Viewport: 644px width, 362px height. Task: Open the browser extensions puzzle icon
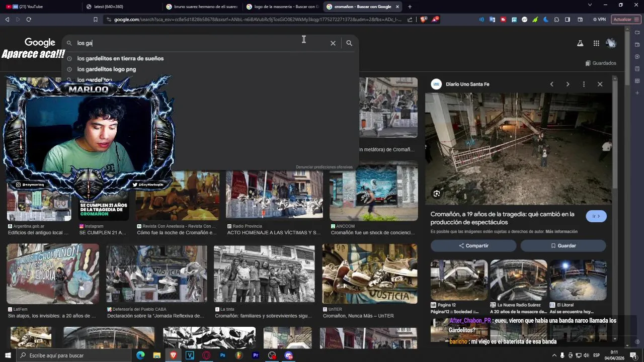click(x=556, y=20)
